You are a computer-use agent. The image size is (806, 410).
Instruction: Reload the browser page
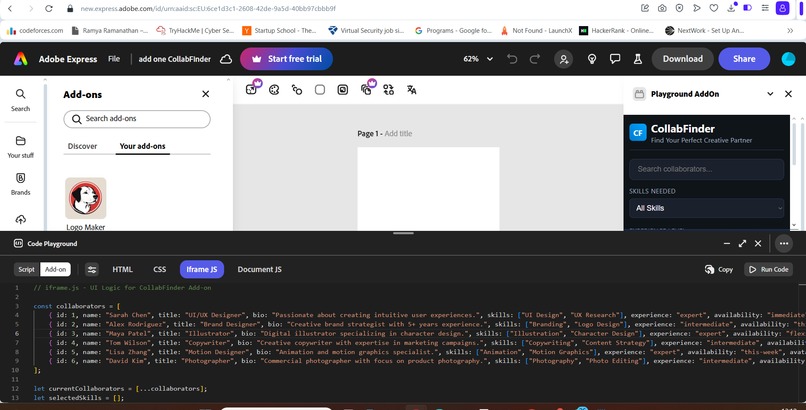click(49, 8)
